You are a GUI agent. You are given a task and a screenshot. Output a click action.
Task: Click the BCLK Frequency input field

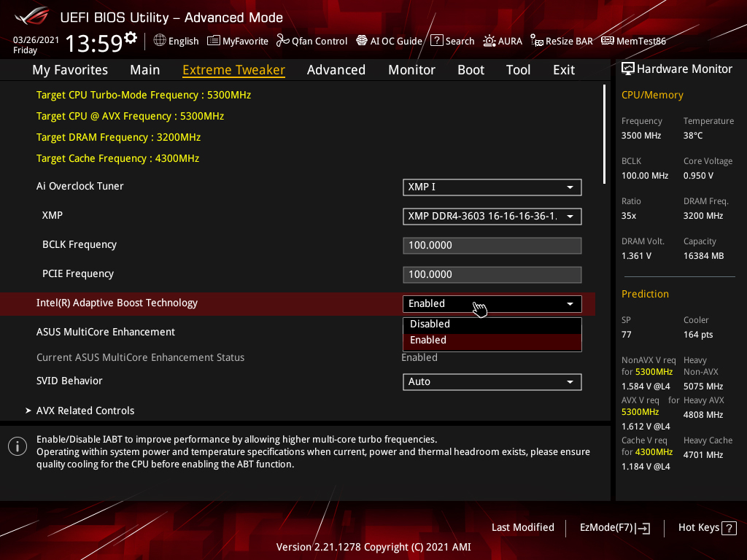click(492, 245)
